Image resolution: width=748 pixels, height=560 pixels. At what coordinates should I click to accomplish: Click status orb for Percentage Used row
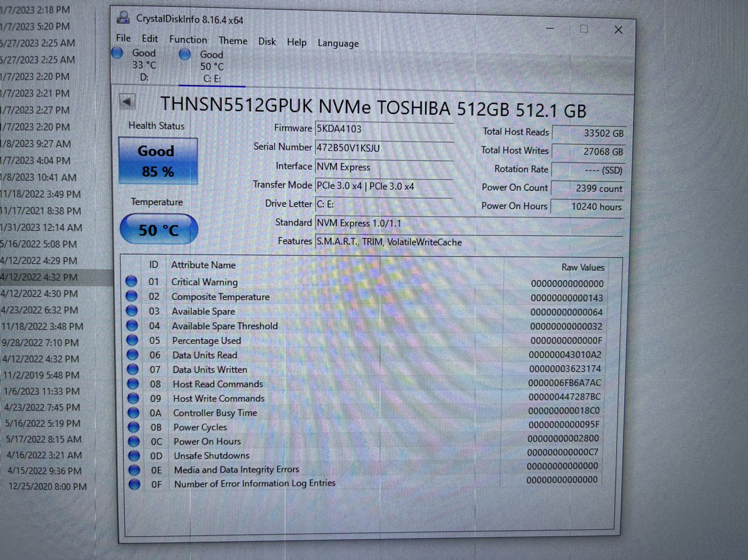coord(132,340)
